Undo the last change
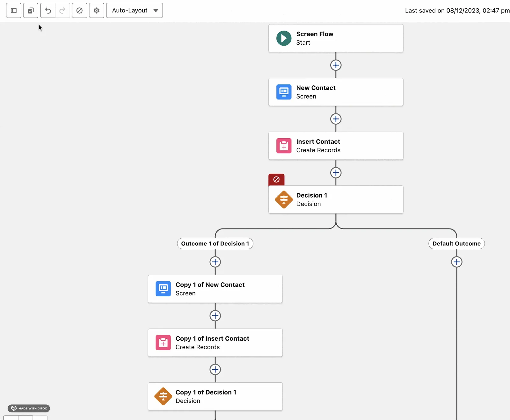The image size is (510, 420). pyautogui.click(x=48, y=11)
